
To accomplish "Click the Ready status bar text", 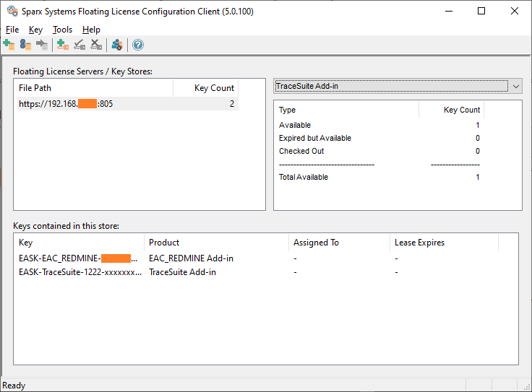I will coord(14,386).
